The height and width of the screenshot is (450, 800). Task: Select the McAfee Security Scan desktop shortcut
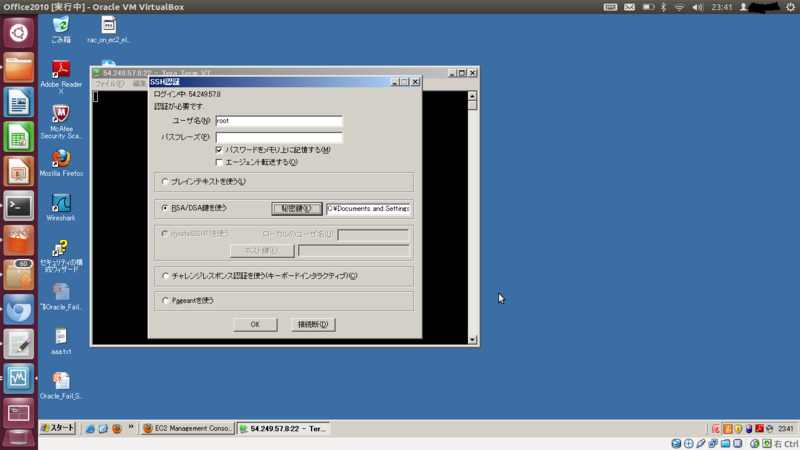[x=61, y=122]
